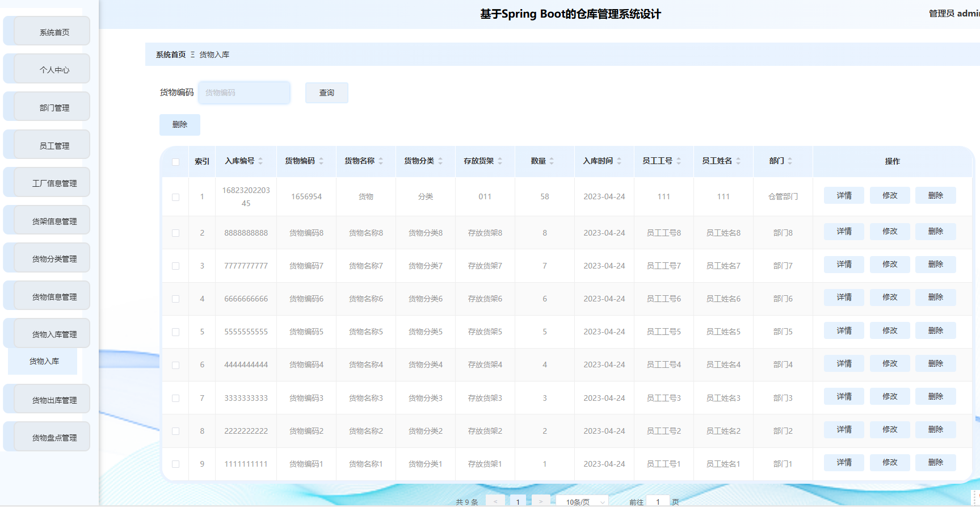The image size is (980, 507).
Task: Sort table by 部门 column arrows
Action: (x=790, y=161)
